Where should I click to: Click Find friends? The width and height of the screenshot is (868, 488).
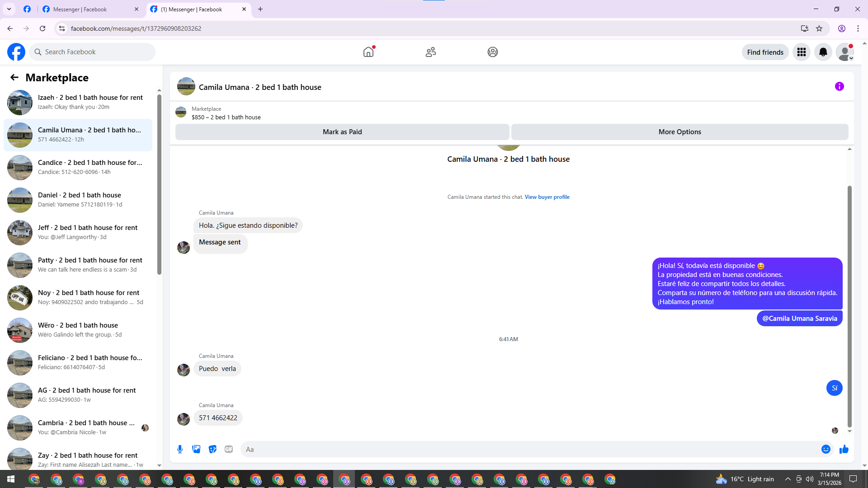pyautogui.click(x=765, y=52)
